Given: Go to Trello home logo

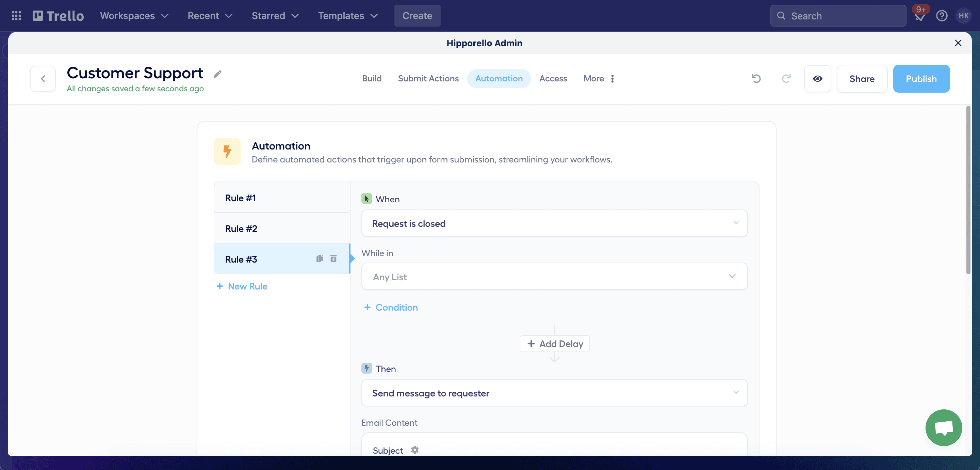Looking at the screenshot, I should coord(58,16).
